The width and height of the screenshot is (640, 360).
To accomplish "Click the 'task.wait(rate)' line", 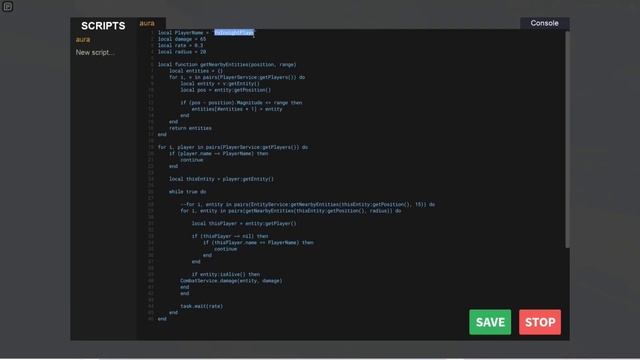I will (202, 306).
